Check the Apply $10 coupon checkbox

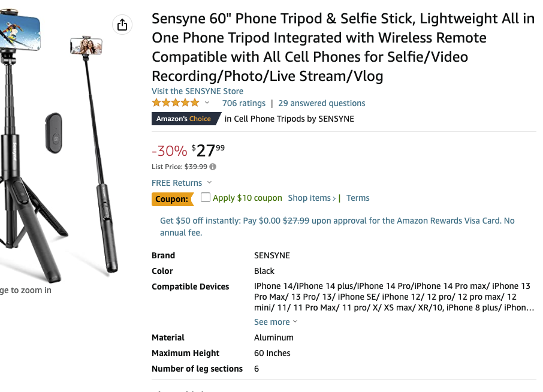click(x=205, y=198)
